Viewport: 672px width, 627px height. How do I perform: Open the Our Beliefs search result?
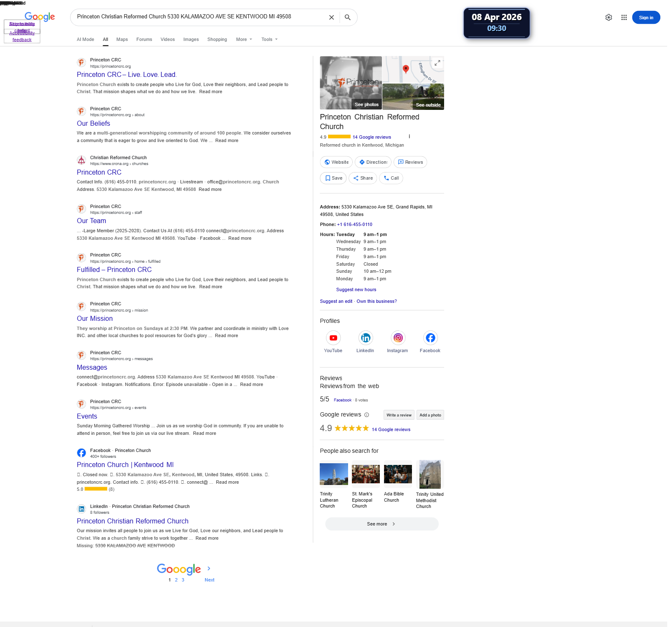click(93, 124)
